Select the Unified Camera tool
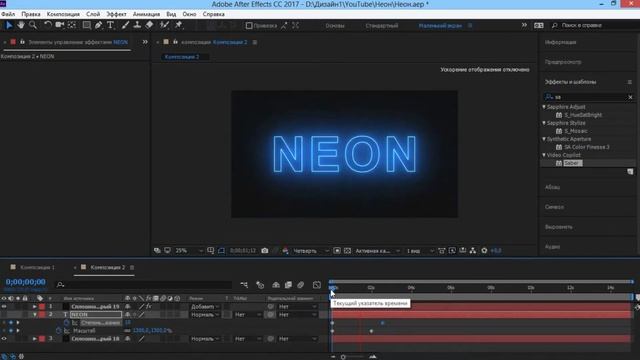 (60, 25)
